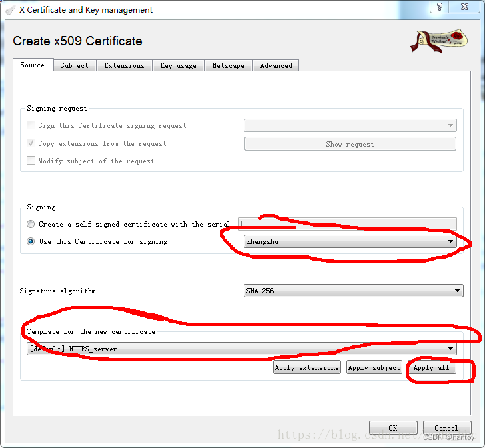485x448 pixels.
Task: Open the signing request dropdown
Action: coord(350,125)
